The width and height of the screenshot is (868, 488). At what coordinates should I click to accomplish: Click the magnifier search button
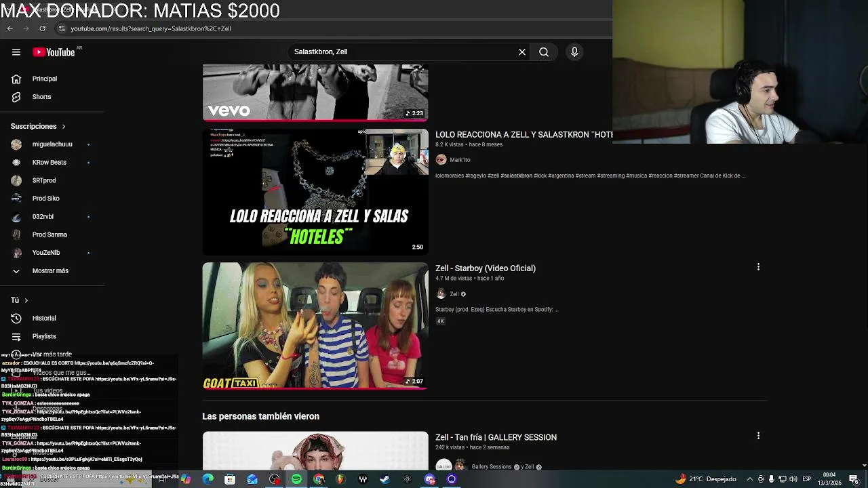[544, 52]
